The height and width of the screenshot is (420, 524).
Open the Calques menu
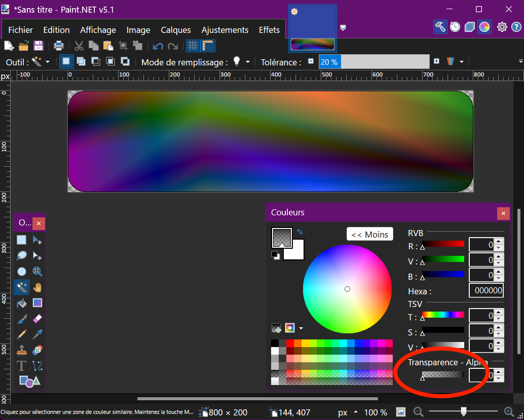click(176, 30)
